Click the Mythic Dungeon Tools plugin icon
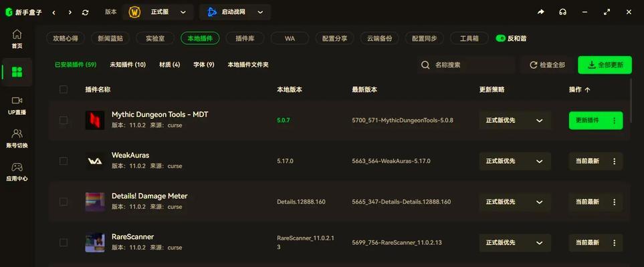 [x=95, y=120]
